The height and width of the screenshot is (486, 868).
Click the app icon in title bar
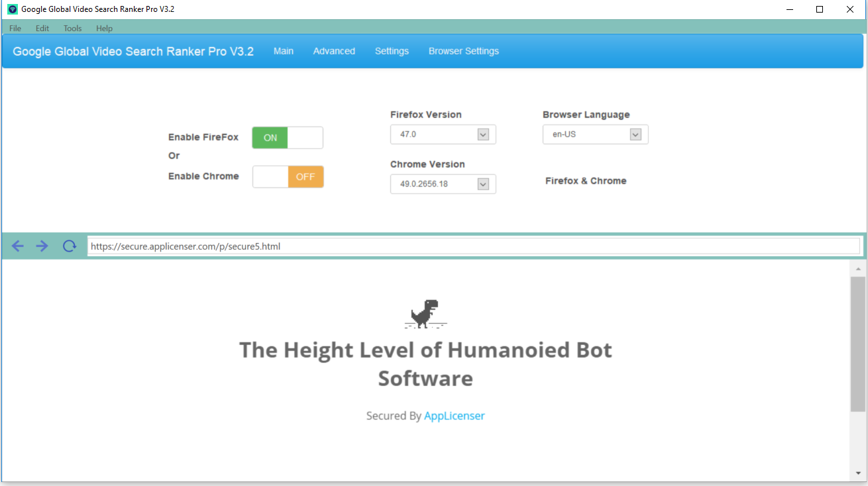12,9
